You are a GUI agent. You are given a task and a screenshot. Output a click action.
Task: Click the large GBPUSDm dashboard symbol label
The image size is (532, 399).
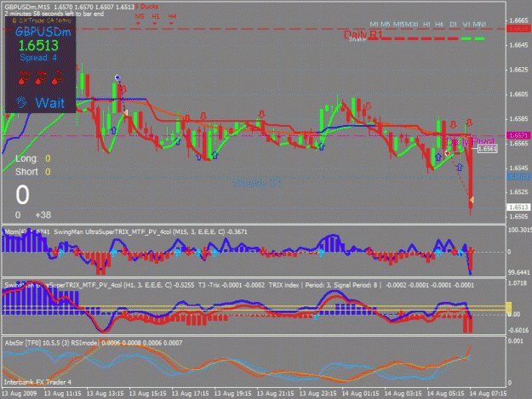coord(43,31)
